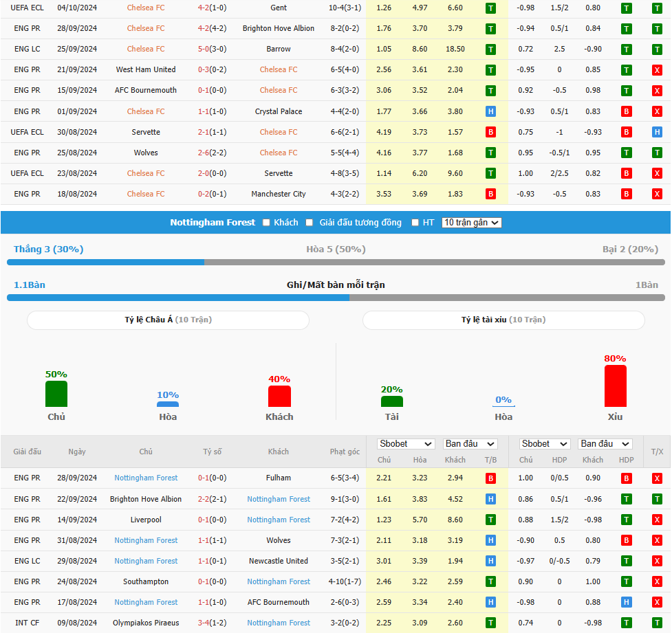672x633 pixels.
Task: Click T/X column T badge in Olympiakos Piraeus row
Action: [657, 623]
